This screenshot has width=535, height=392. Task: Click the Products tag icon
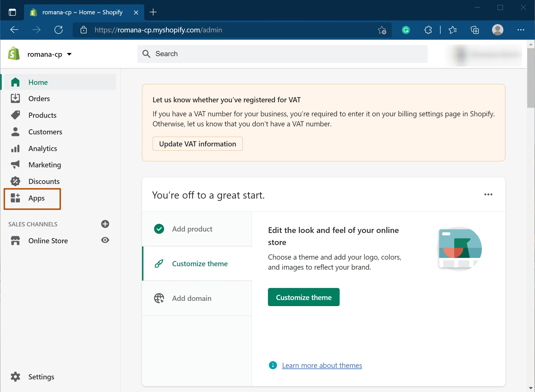(x=15, y=115)
